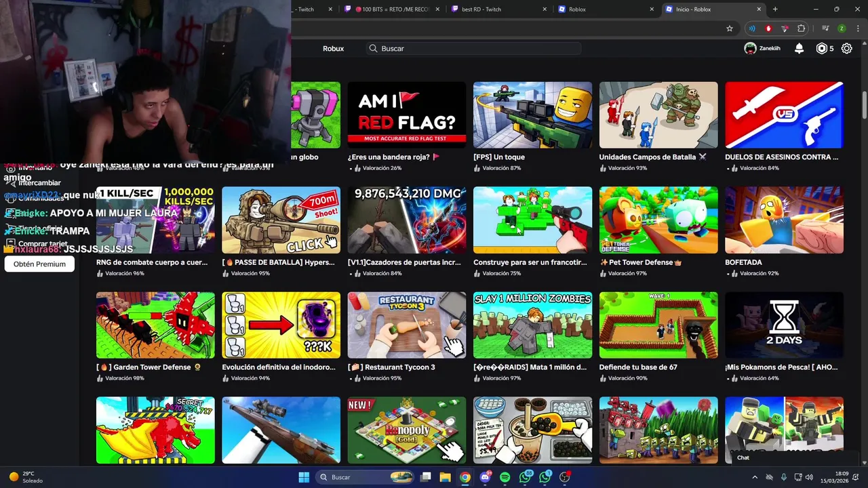Screen dimensions: 868x488
Task: Open the Chrome three-dot menu
Action: pos(857,28)
